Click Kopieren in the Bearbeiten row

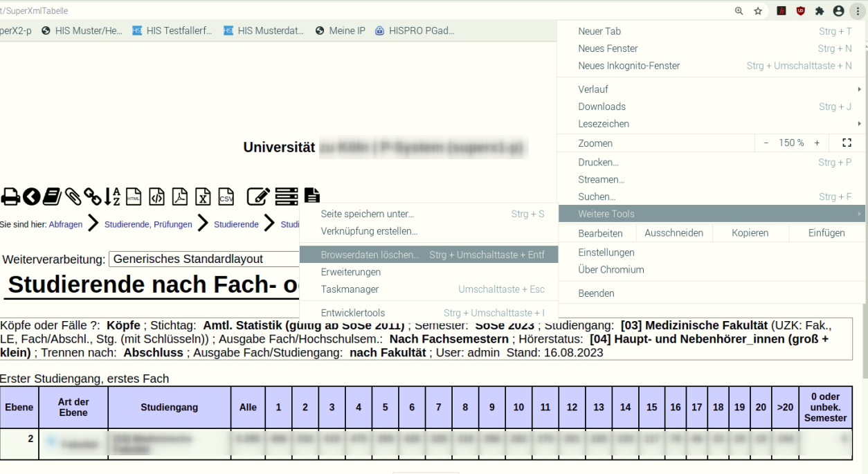coord(750,233)
